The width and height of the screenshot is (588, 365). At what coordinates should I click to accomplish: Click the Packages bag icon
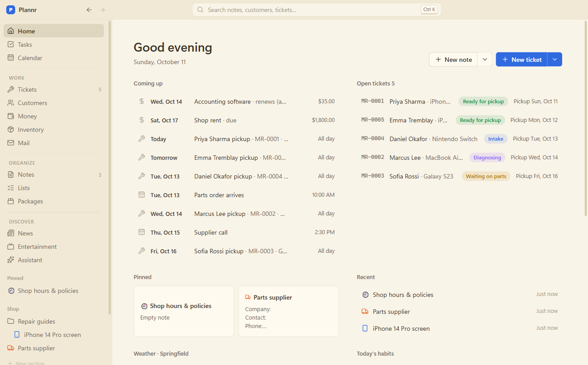click(11, 201)
